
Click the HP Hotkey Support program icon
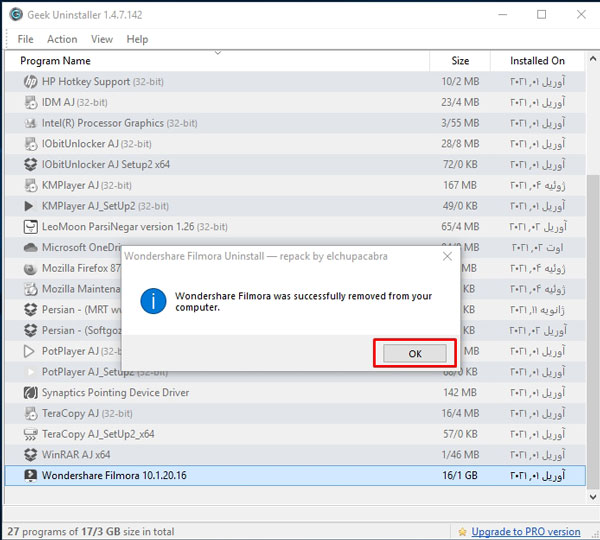[x=30, y=82]
